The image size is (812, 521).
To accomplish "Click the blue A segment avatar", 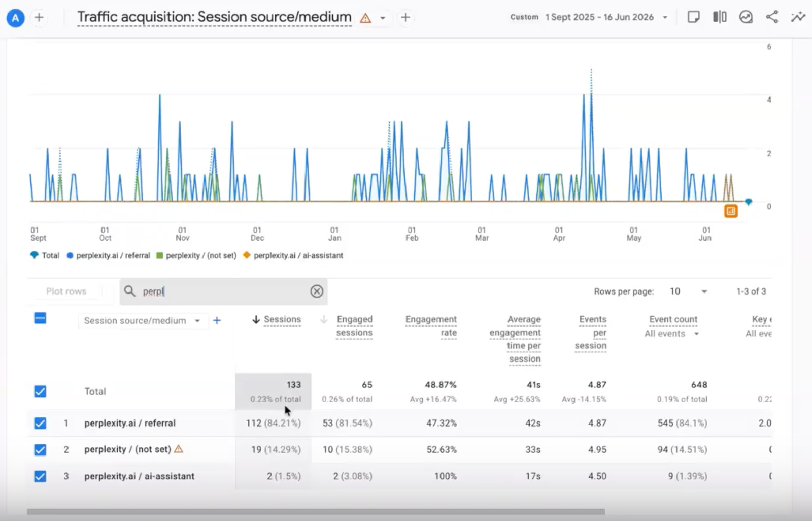I will click(15, 18).
